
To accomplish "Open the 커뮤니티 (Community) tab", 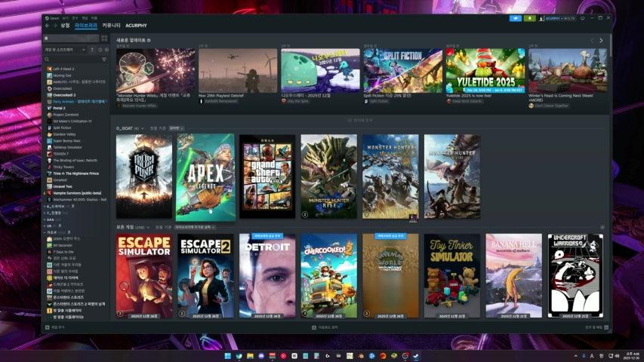I will [x=111, y=26].
